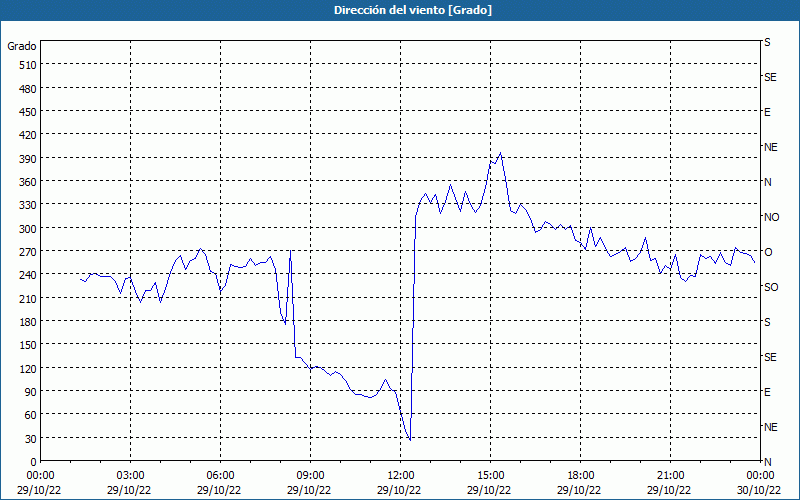Click the 21:00 time label

tap(670, 476)
